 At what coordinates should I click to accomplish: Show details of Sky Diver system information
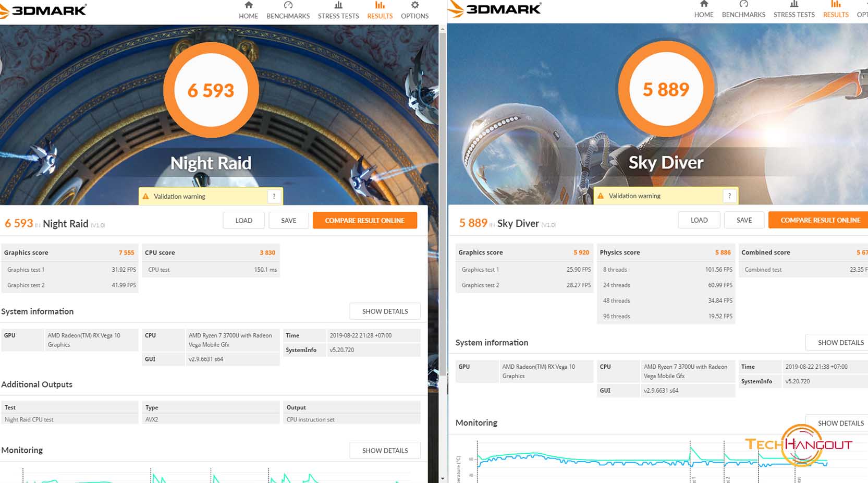pyautogui.click(x=837, y=343)
